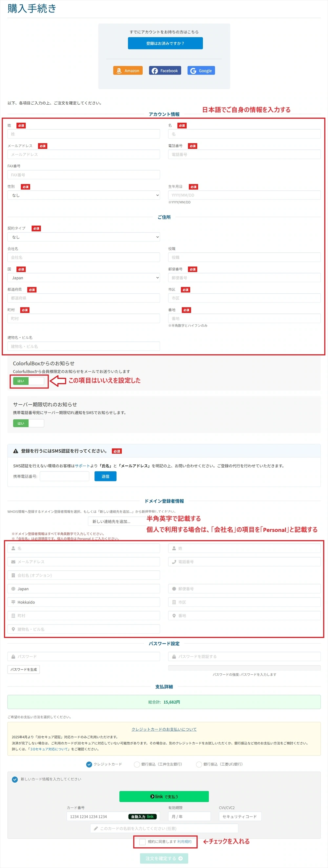Click the registrant country field showing Japan
The image size is (328, 868).
tap(84, 589)
